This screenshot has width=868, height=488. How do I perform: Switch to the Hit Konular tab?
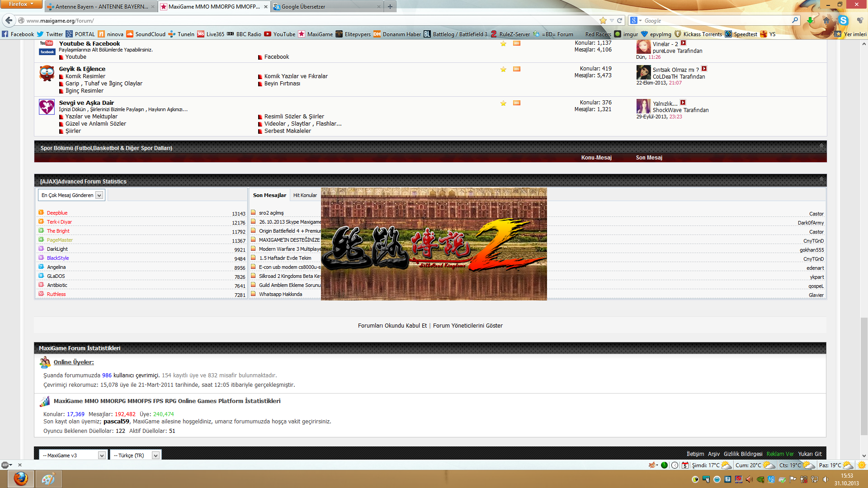(305, 195)
